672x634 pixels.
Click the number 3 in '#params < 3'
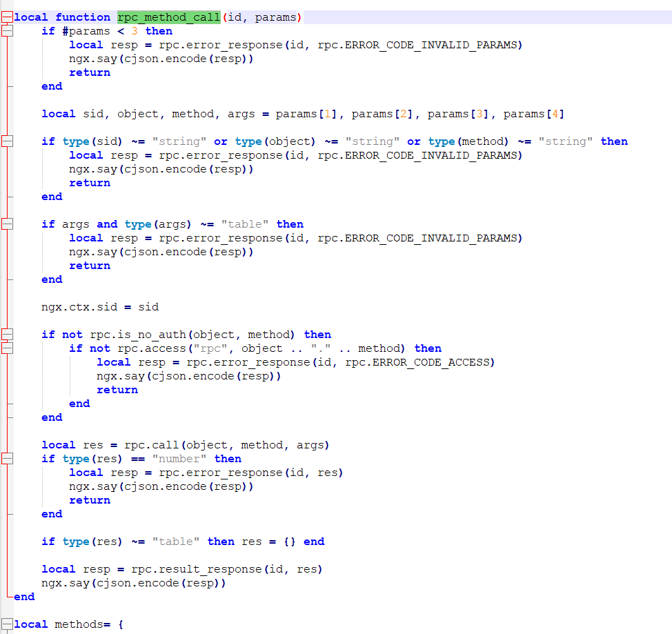[x=135, y=31]
